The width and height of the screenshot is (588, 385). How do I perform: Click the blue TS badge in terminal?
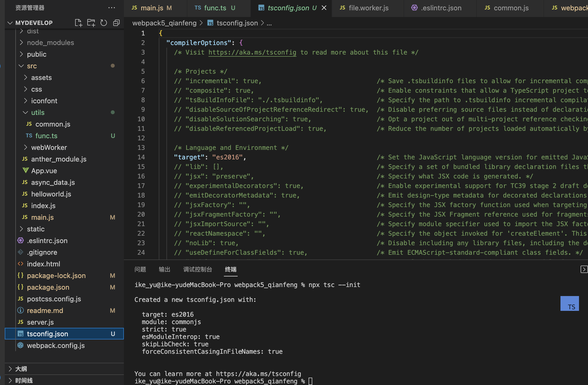pyautogui.click(x=569, y=303)
